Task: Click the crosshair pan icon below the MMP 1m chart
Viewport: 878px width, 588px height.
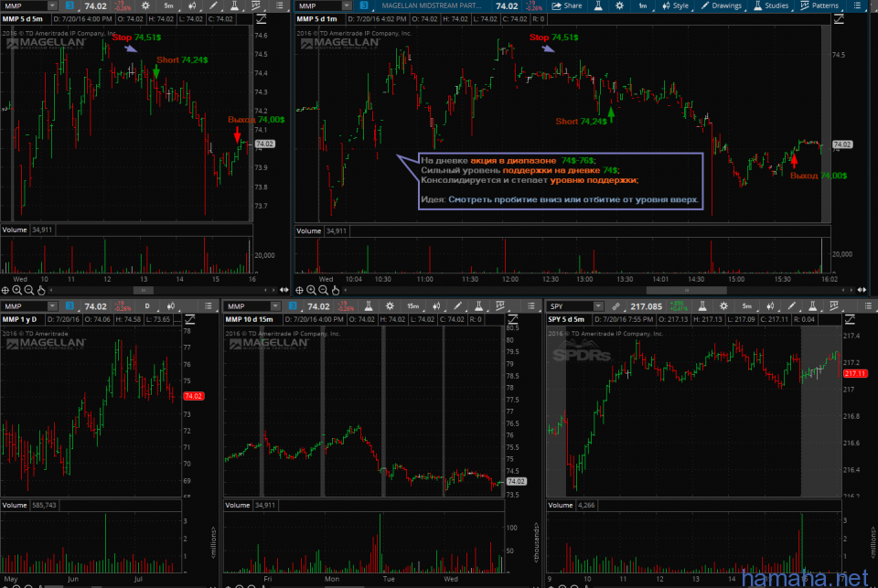Action: pos(300,290)
